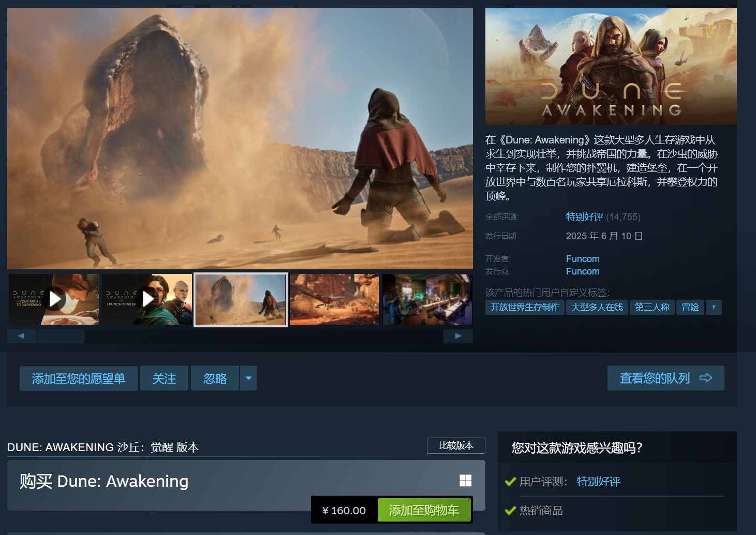This screenshot has height=535, width=756.
Task: Click the ¥ 160.00 price label
Action: [344, 511]
